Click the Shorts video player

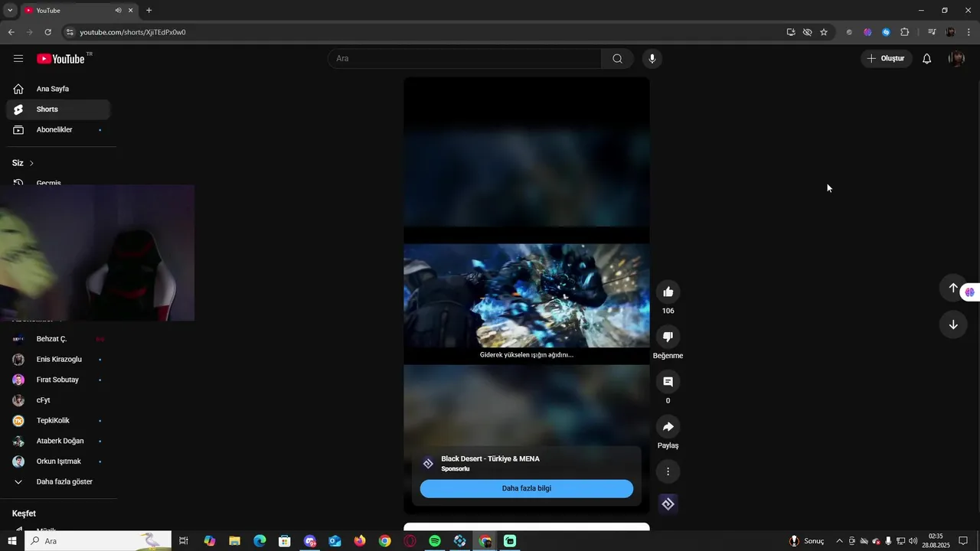[526, 295]
